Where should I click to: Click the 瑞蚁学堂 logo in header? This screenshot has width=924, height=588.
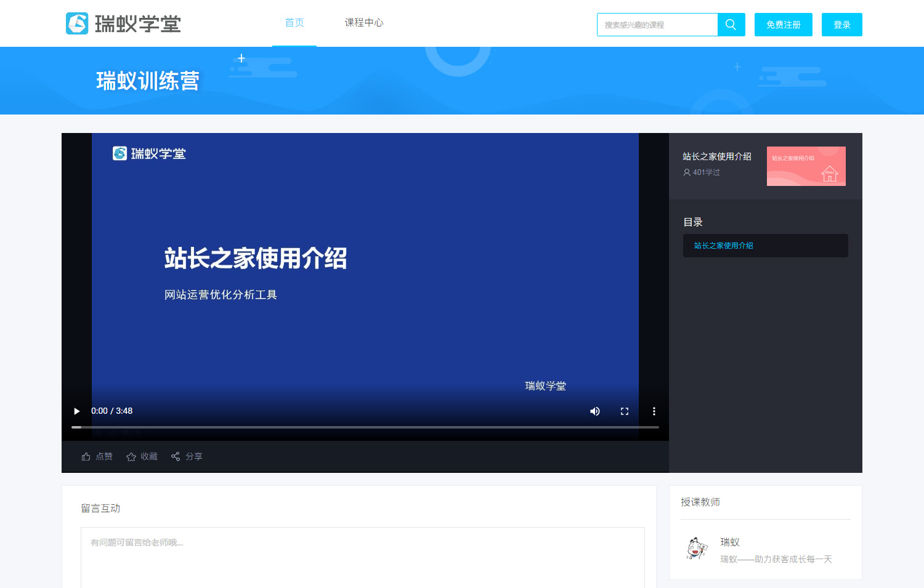[x=123, y=23]
